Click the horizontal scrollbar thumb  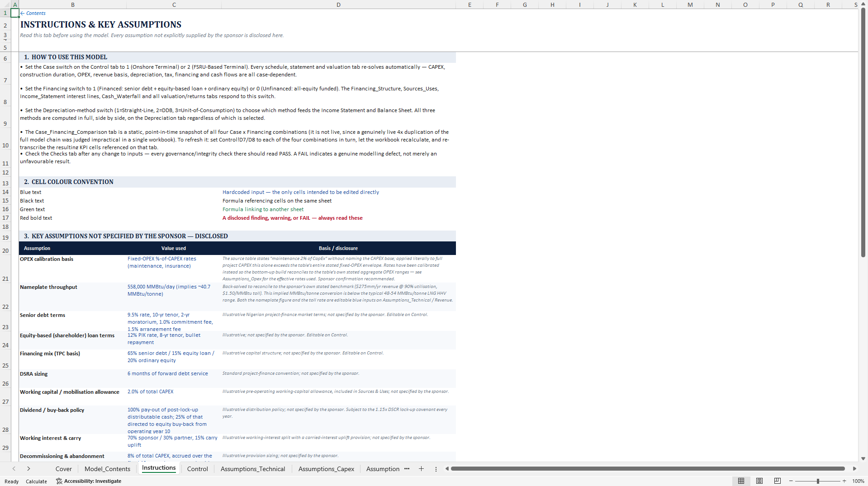pyautogui.click(x=648, y=469)
